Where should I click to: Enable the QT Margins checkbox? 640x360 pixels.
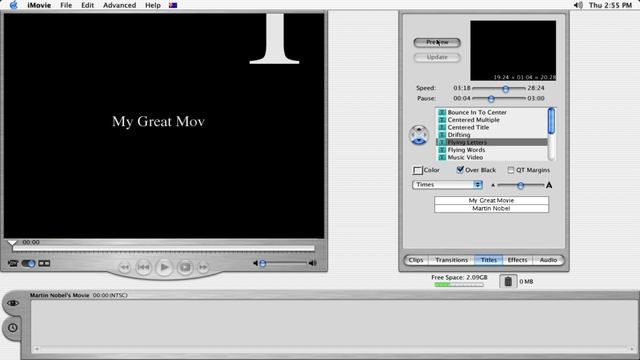511,170
